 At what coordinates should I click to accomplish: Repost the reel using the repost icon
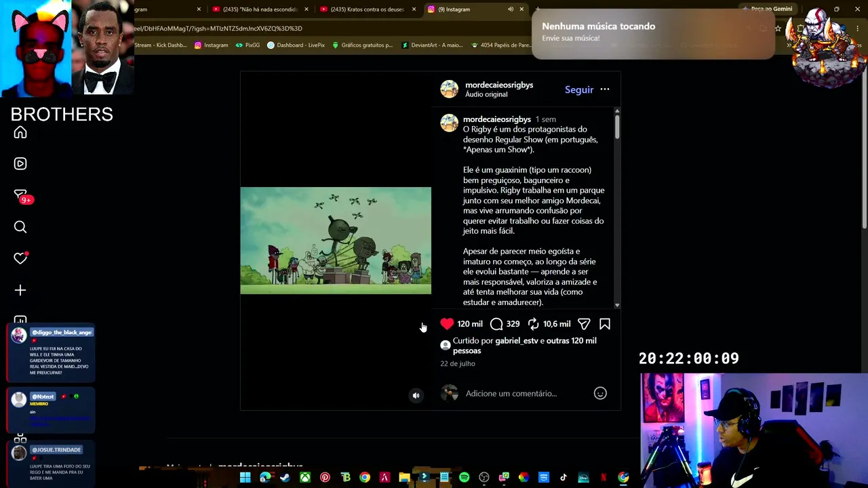click(533, 324)
